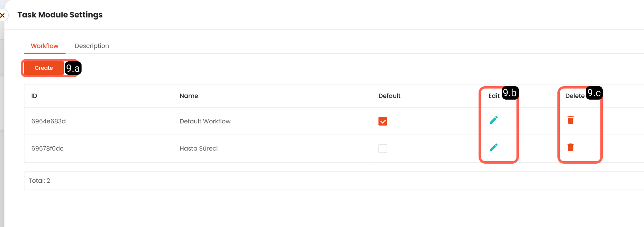
Task: Click the ID column header
Action: (34, 96)
